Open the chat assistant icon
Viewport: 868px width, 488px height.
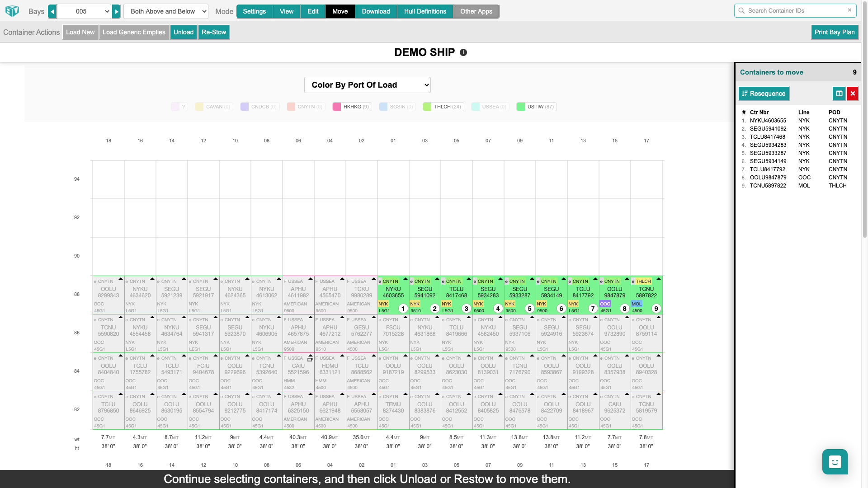click(835, 461)
